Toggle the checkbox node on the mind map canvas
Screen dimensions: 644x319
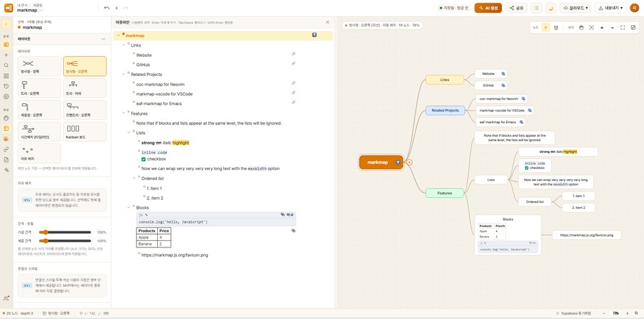pos(527,168)
